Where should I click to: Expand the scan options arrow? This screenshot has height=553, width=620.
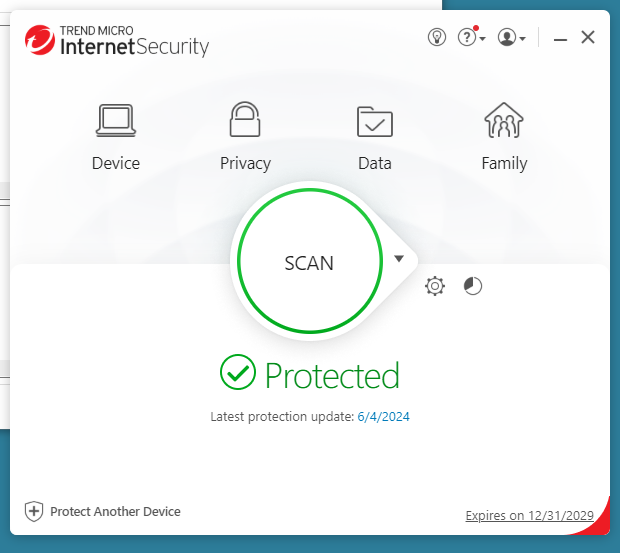click(x=399, y=259)
